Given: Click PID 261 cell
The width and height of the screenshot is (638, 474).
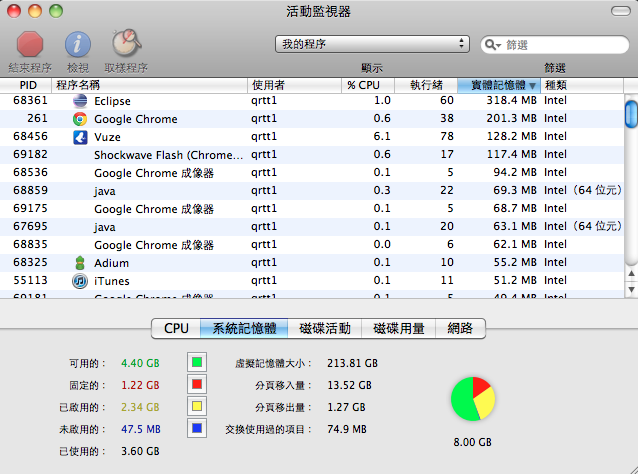Looking at the screenshot, I should click(x=37, y=118).
